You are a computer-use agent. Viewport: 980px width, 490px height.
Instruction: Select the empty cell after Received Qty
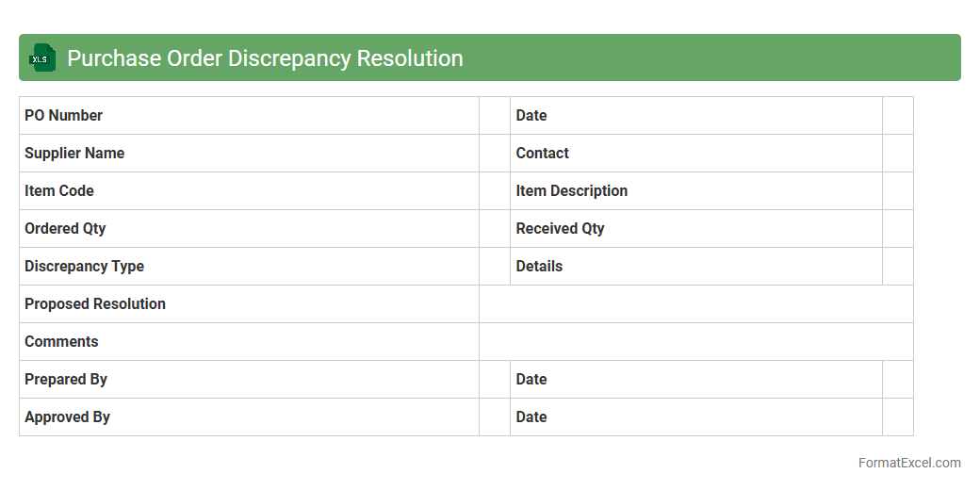(x=897, y=229)
